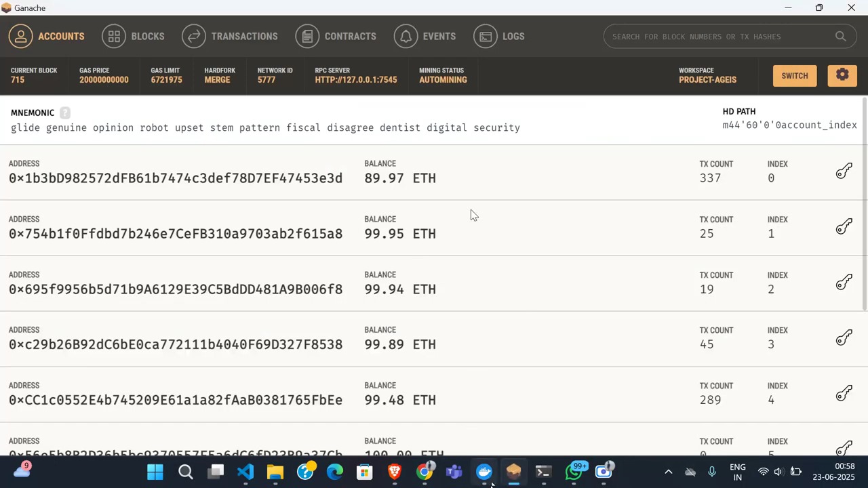Open Task View in the taskbar
The height and width of the screenshot is (488, 868).
pos(216,472)
